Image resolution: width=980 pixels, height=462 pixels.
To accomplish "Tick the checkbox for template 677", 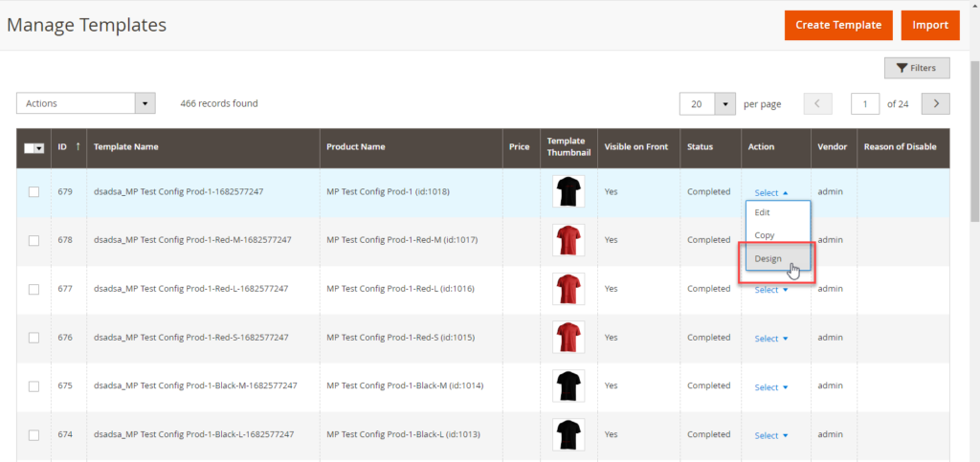I will click(x=33, y=289).
